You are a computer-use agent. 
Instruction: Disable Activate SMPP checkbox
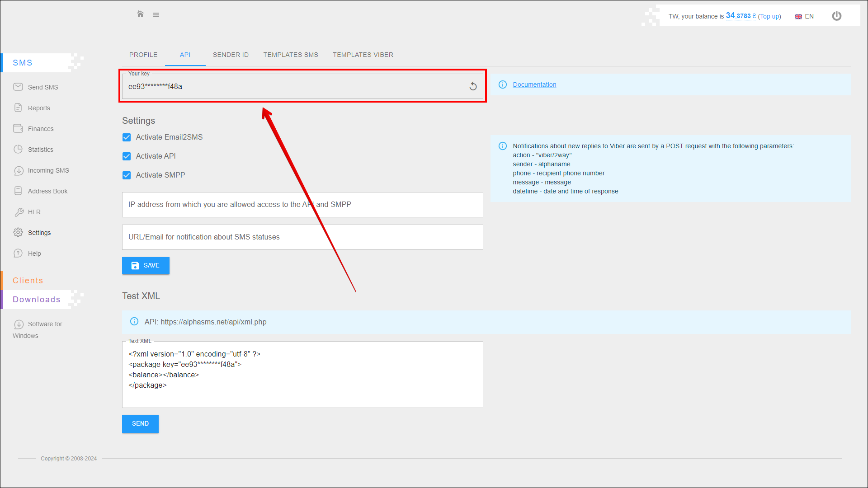click(127, 175)
